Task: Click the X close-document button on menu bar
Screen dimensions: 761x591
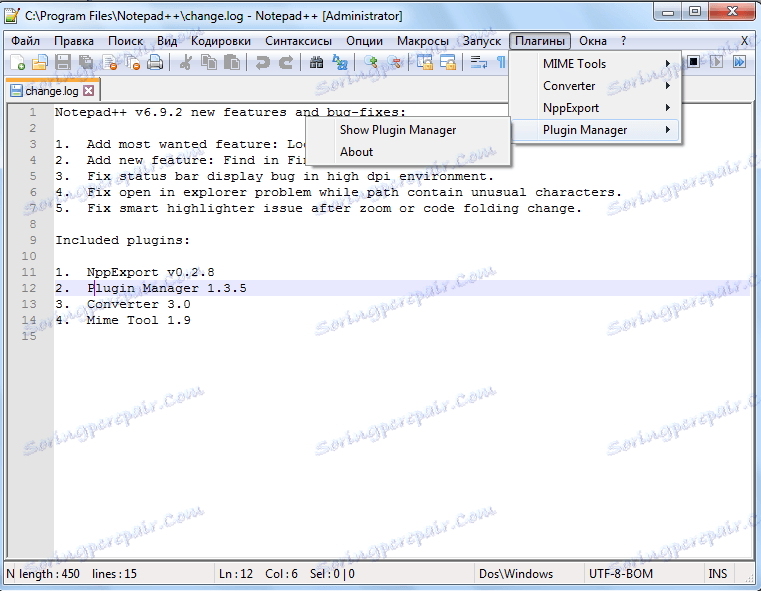Action: click(x=744, y=41)
